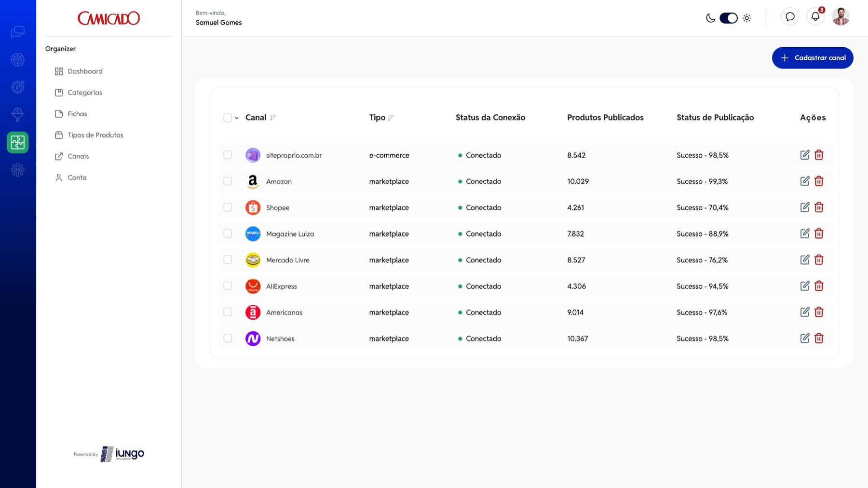This screenshot has height=488, width=868.
Task: Edit the Magazine Luiza channel
Action: [805, 233]
